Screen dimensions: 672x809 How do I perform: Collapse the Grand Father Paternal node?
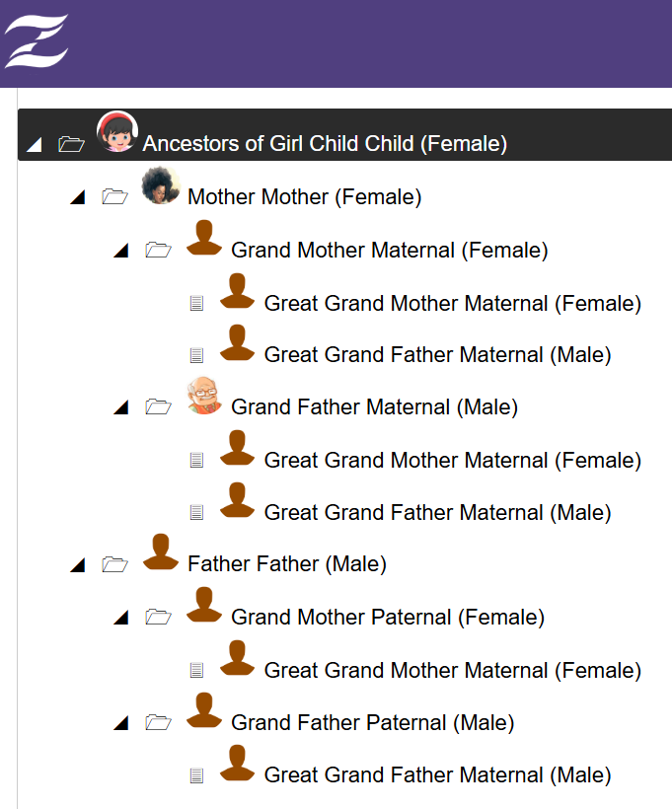click(x=121, y=724)
